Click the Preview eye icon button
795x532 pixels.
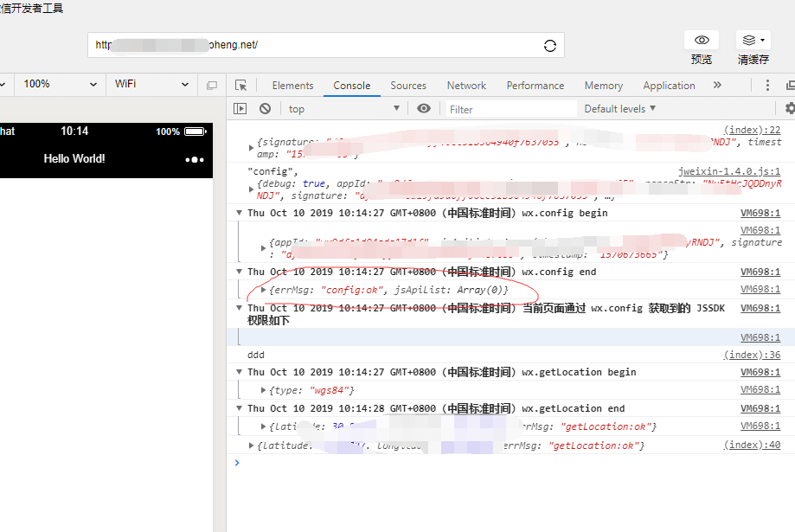[702, 41]
